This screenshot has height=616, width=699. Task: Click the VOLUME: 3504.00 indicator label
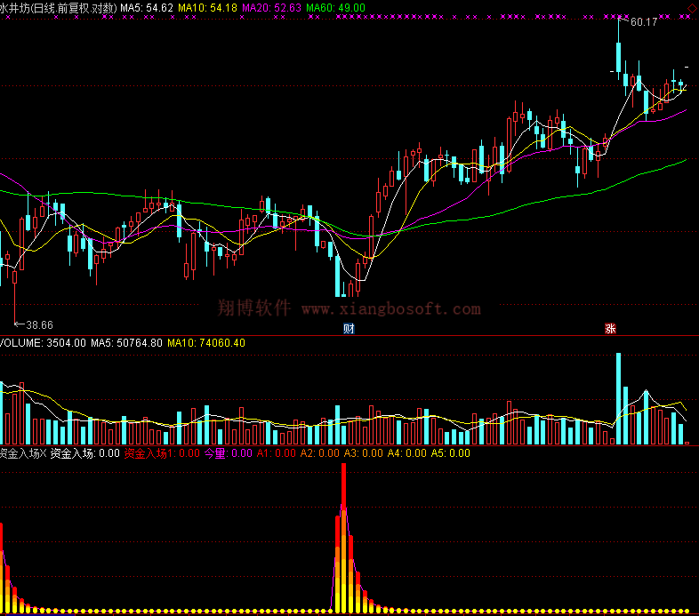(43, 342)
